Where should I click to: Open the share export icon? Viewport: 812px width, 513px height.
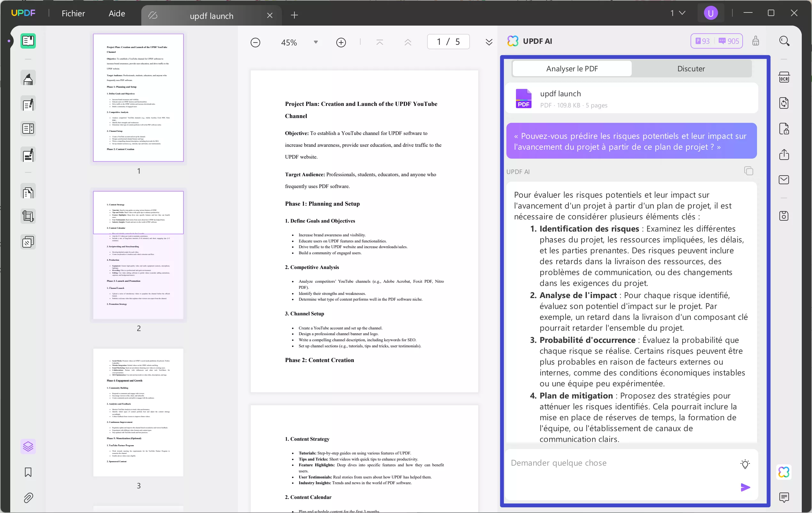click(784, 154)
